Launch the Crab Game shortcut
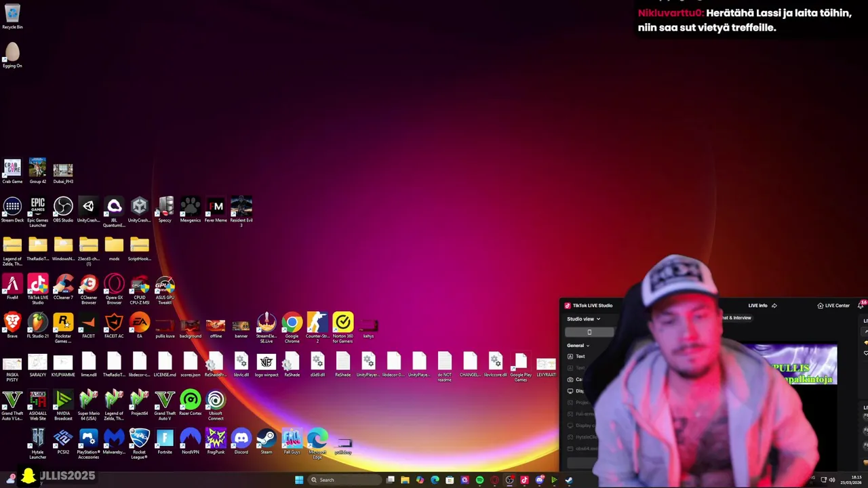The image size is (868, 488). tap(12, 171)
